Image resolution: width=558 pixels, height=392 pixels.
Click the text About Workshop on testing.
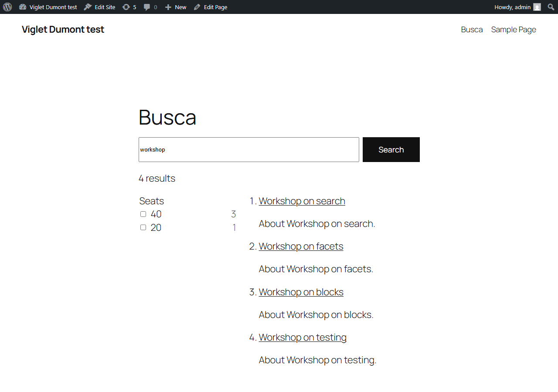click(x=317, y=360)
